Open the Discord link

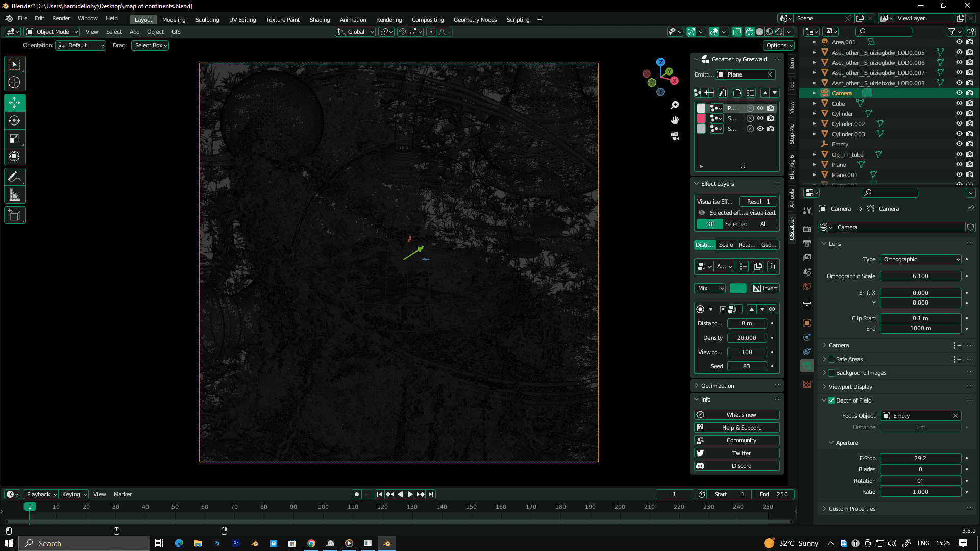(x=737, y=466)
